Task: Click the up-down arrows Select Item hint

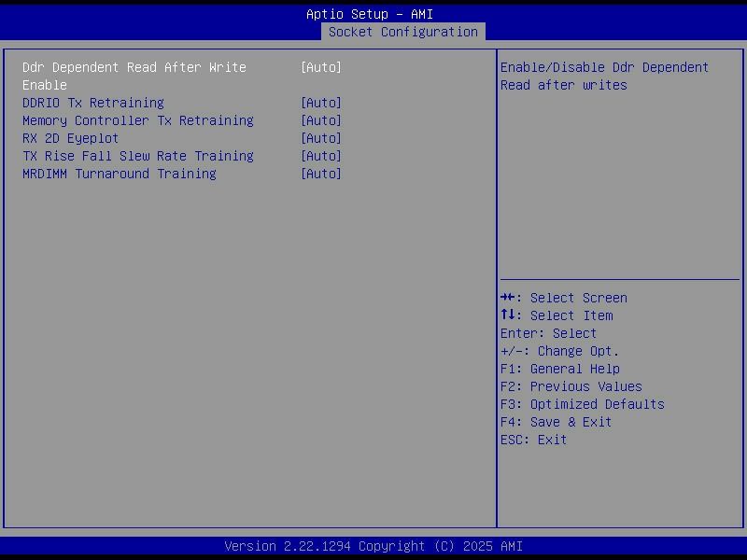Action: [557, 315]
